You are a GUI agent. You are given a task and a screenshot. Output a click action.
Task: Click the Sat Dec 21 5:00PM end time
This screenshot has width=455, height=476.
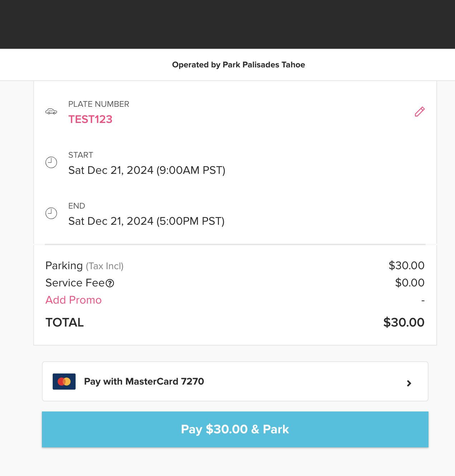[146, 221]
